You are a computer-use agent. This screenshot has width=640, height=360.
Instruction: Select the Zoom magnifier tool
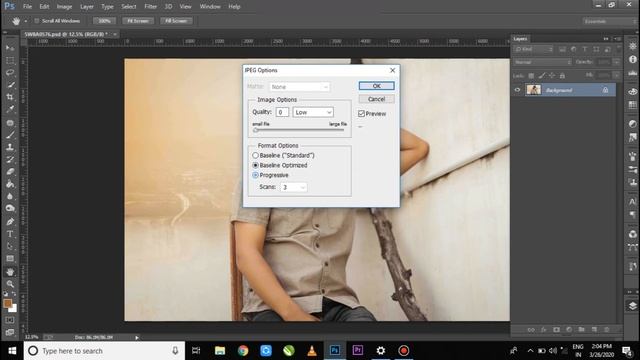[10, 284]
